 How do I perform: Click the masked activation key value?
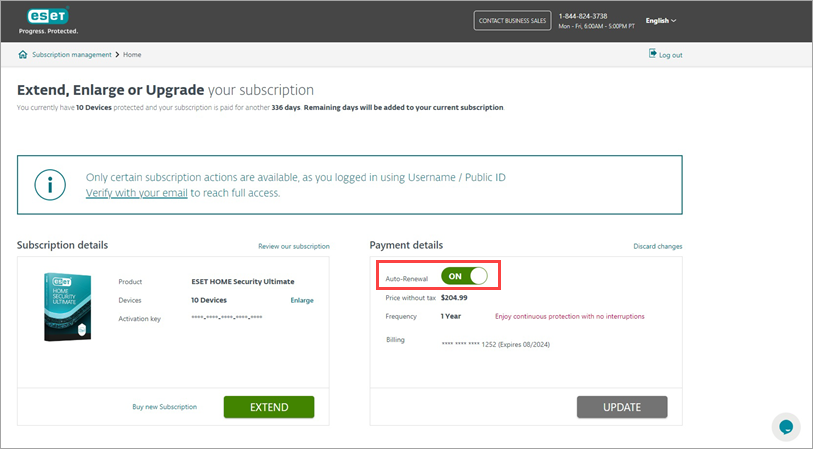click(227, 317)
